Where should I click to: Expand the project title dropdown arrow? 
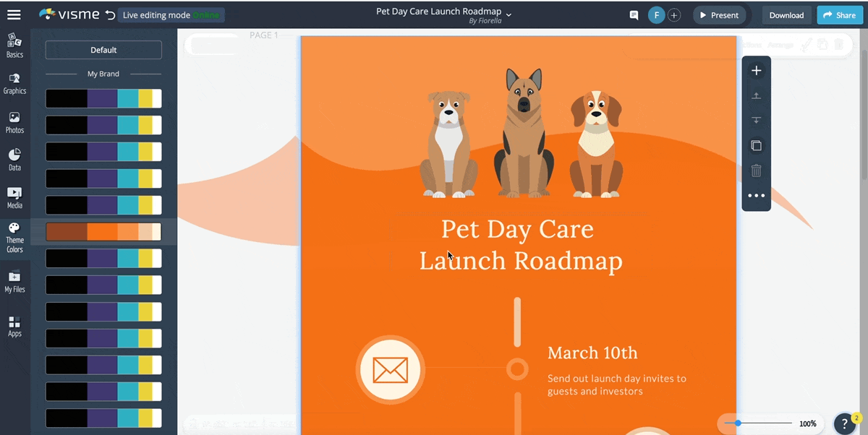tap(509, 14)
